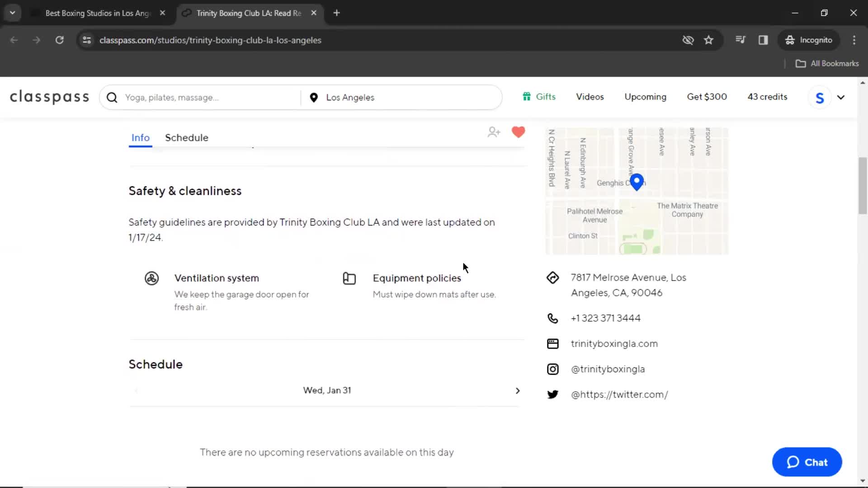Select the Trinity Boxing Club LA tab
The height and width of the screenshot is (488, 868).
click(x=248, y=13)
